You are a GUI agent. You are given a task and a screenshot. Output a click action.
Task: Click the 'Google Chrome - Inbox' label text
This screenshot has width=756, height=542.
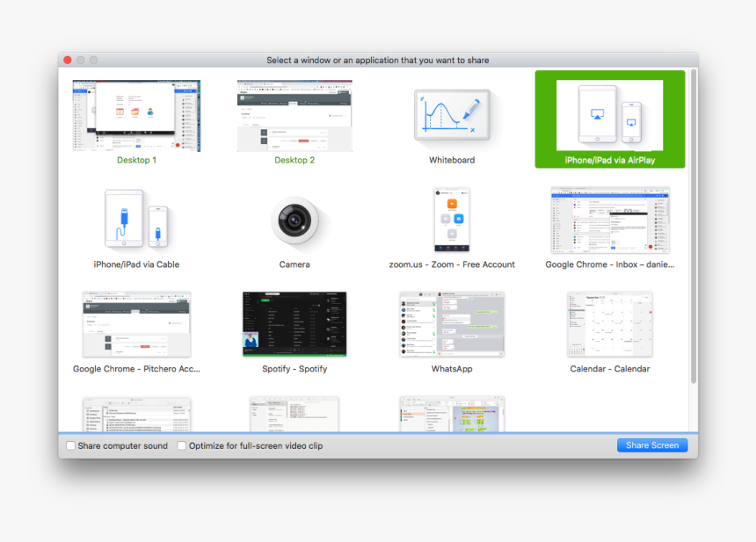[x=610, y=264]
